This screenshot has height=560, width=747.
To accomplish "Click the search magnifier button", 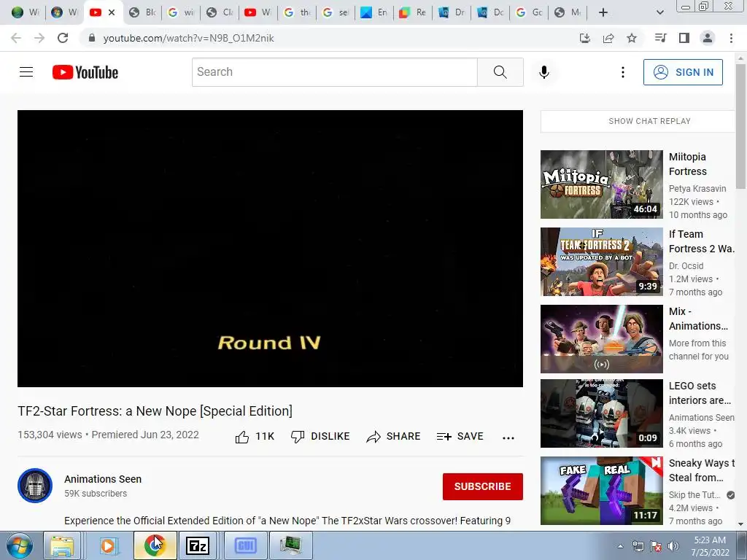I will pos(500,72).
